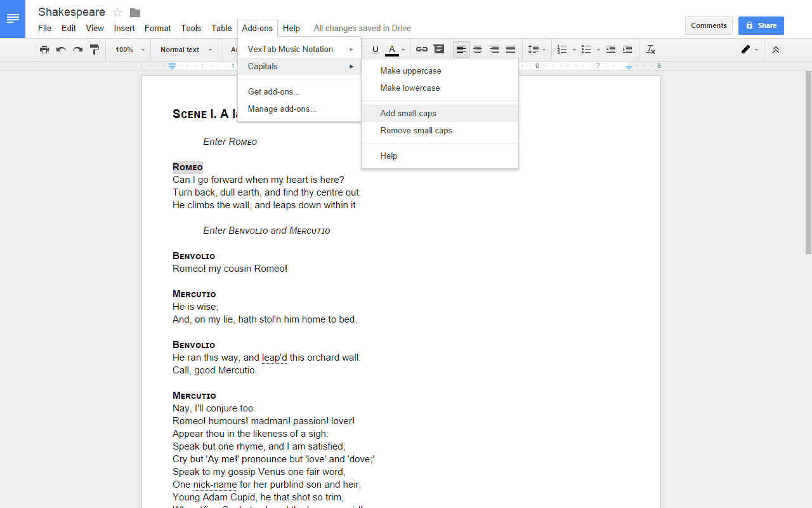Click the text 'Romeo! my cousin Romeo!'

pyautogui.click(x=230, y=269)
